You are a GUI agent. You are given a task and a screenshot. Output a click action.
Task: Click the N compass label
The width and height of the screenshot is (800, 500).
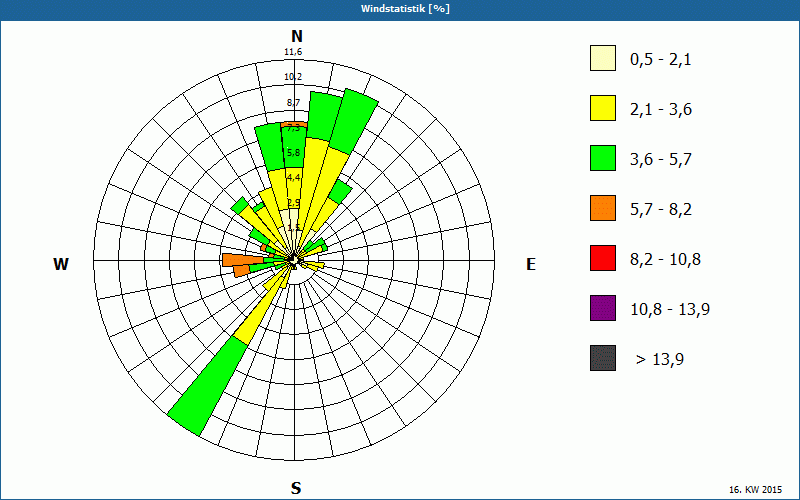tap(296, 36)
